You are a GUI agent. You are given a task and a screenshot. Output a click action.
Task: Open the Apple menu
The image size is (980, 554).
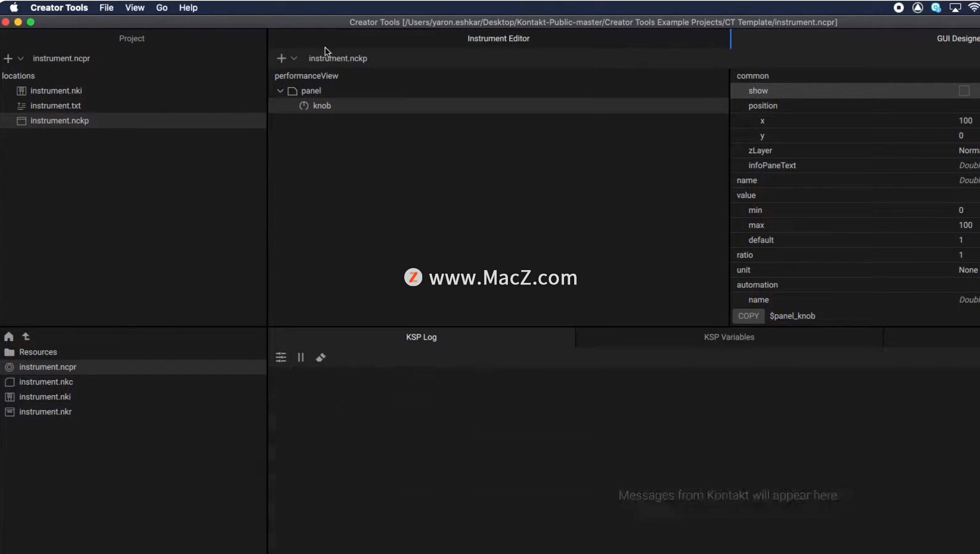click(14, 8)
